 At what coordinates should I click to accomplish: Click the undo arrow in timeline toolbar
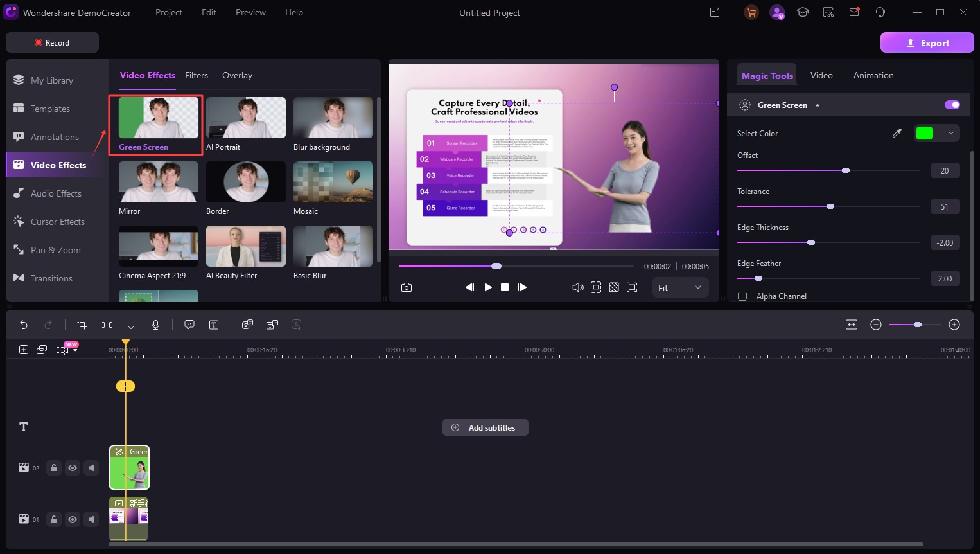pyautogui.click(x=24, y=325)
